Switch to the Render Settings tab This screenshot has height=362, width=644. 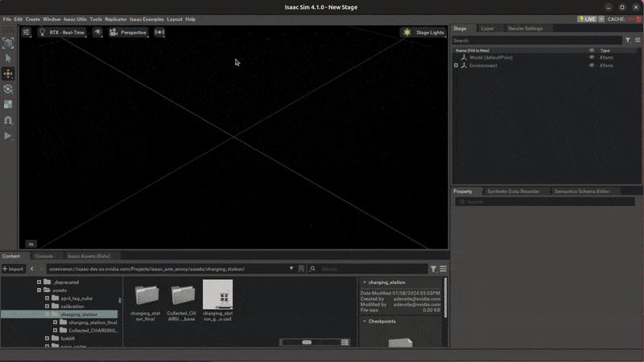coord(525,29)
